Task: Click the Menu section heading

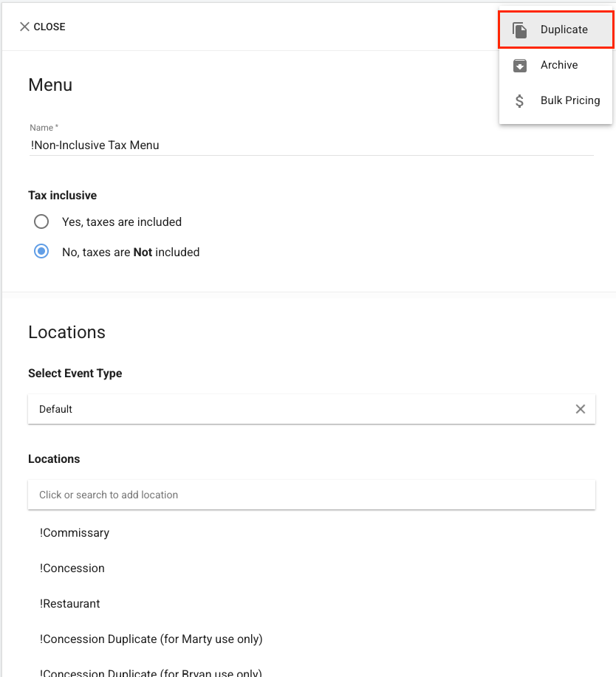Action: coord(50,85)
